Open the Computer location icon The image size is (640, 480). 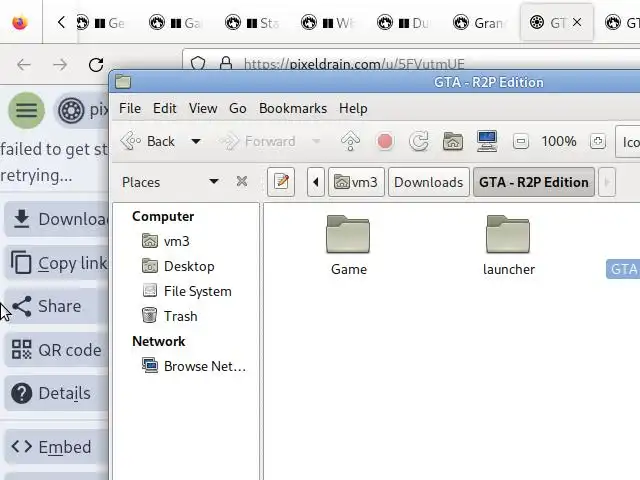click(487, 141)
